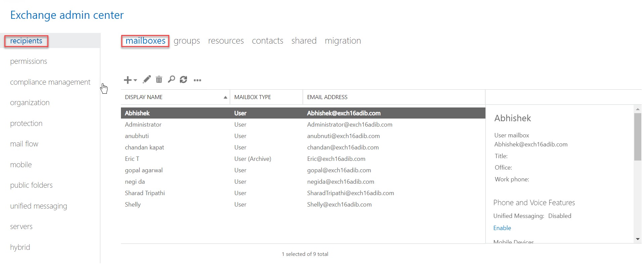Sort by EMAIL ADDRESS column header
The image size is (644, 269).
click(394, 97)
